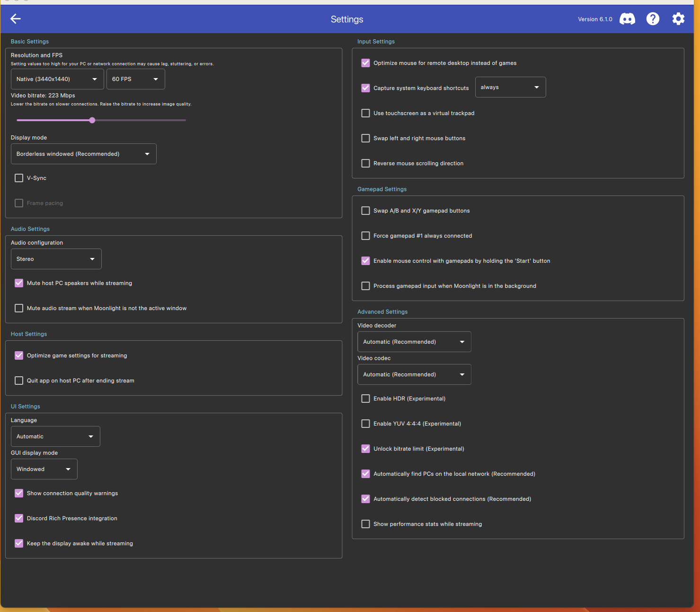Open the Stereo audio configuration dropdown
The image size is (700, 612).
pos(56,259)
